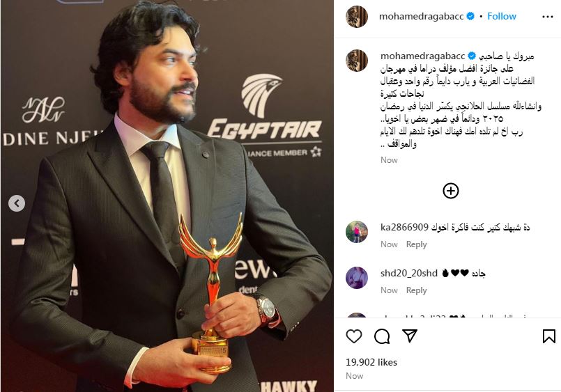
Task: Go to previous photo in carousel
Action: click(x=17, y=203)
